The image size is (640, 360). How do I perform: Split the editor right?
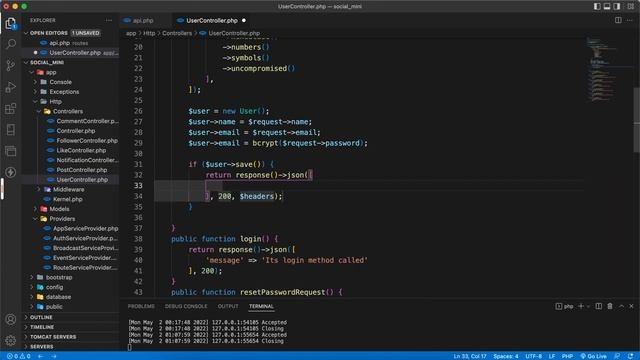pos(618,20)
